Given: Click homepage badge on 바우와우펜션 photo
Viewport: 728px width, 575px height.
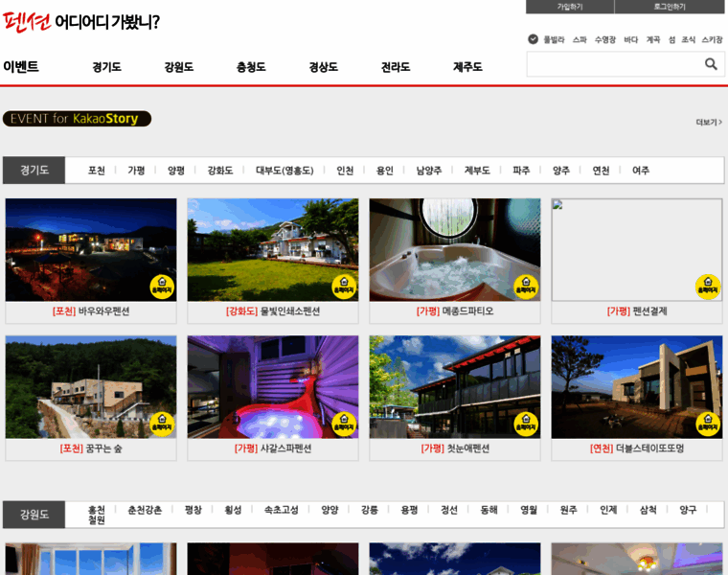Looking at the screenshot, I should pyautogui.click(x=162, y=287).
